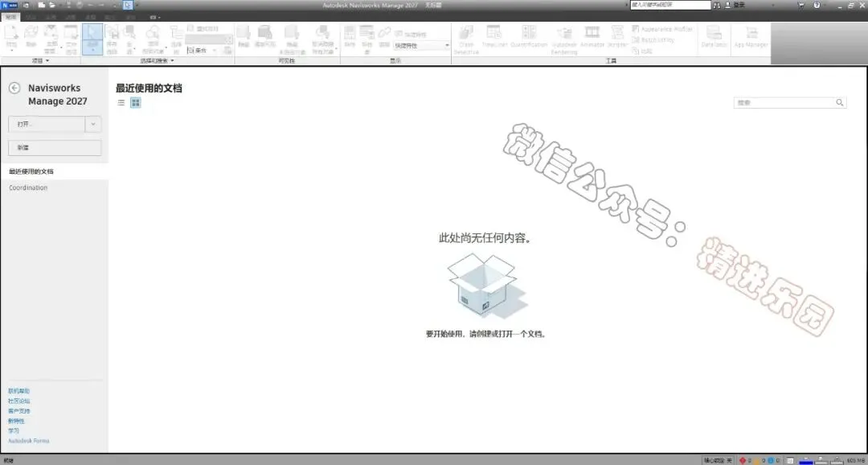Click the Refresh (刷新) ribbon icon
This screenshot has width=868, height=465.
tap(31, 36)
